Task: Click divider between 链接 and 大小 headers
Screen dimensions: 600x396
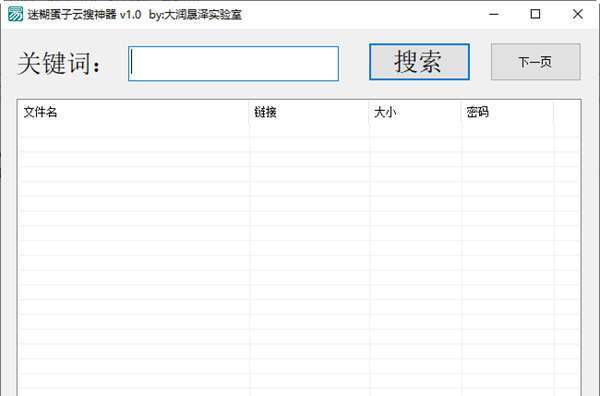Action: [369, 112]
